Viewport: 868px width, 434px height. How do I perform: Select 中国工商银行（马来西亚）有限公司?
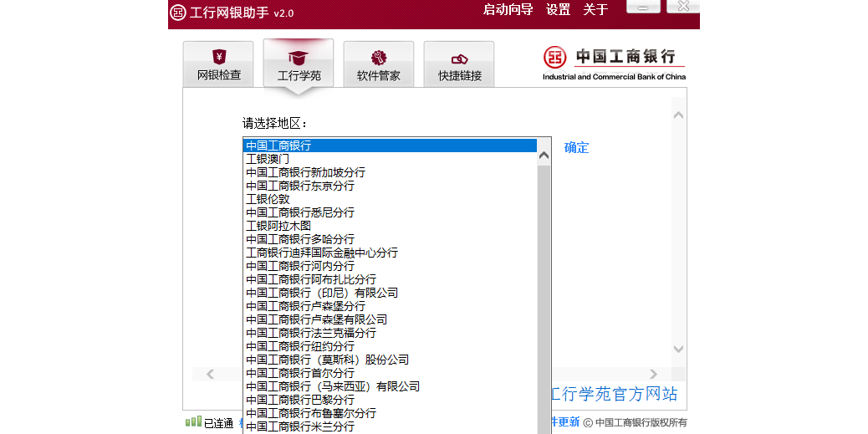390,385
